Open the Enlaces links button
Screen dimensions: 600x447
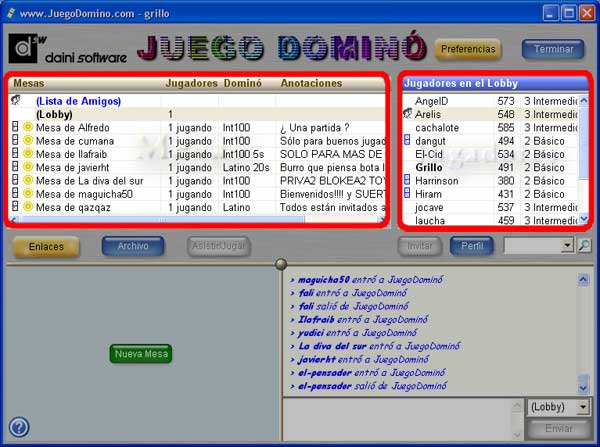(45, 246)
